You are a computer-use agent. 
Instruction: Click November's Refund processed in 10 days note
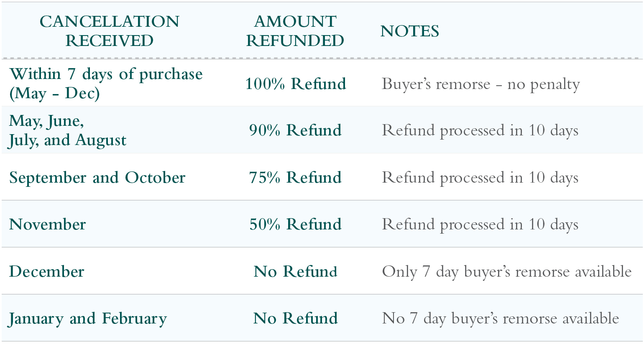point(480,225)
